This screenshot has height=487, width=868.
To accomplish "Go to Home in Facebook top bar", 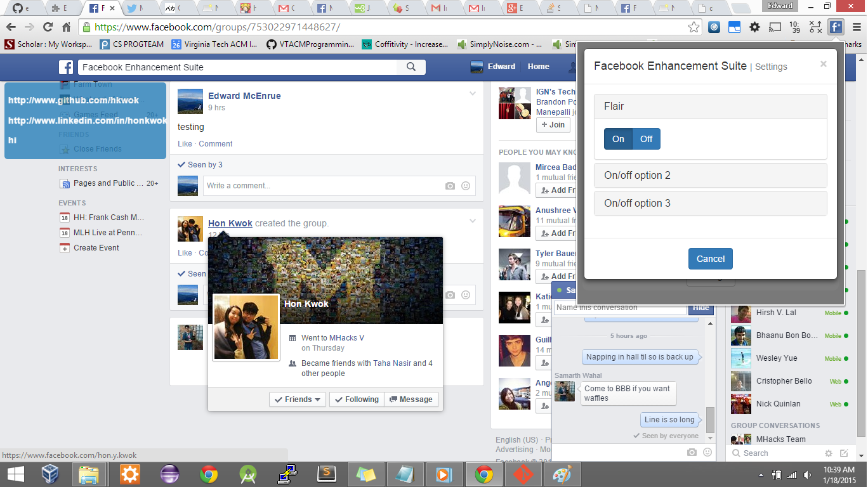I will [538, 67].
